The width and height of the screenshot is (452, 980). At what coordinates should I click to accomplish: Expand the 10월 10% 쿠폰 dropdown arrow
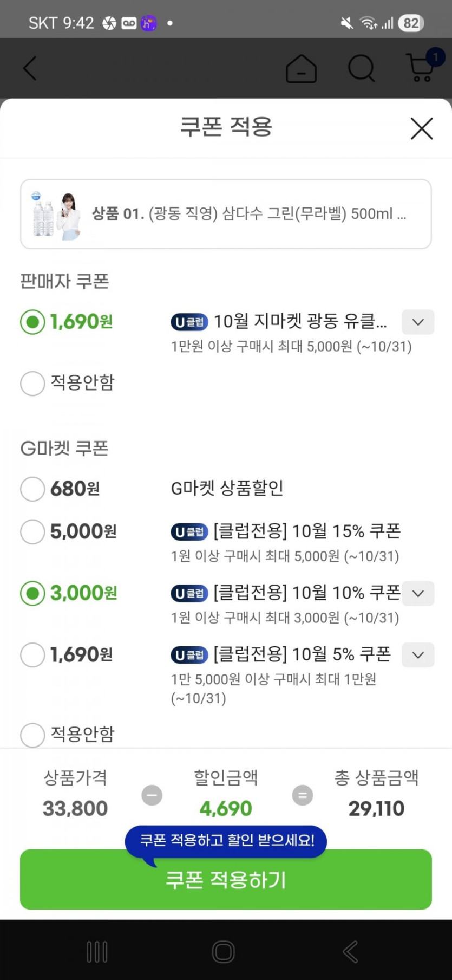[x=417, y=593]
